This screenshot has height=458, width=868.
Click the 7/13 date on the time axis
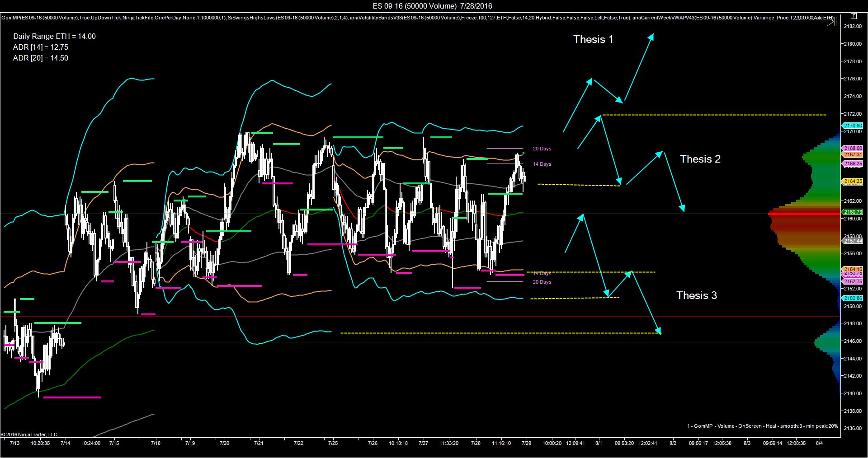[15, 443]
